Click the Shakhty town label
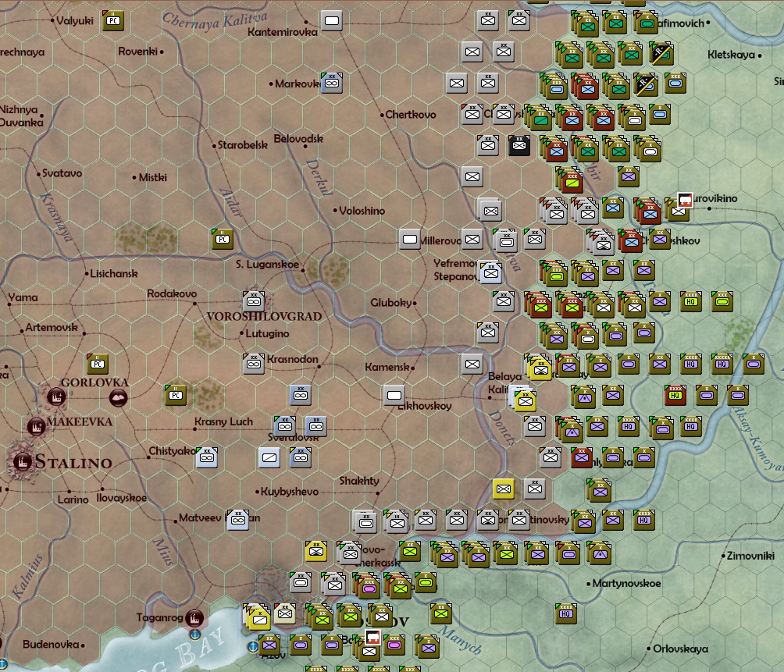 pos(359,481)
